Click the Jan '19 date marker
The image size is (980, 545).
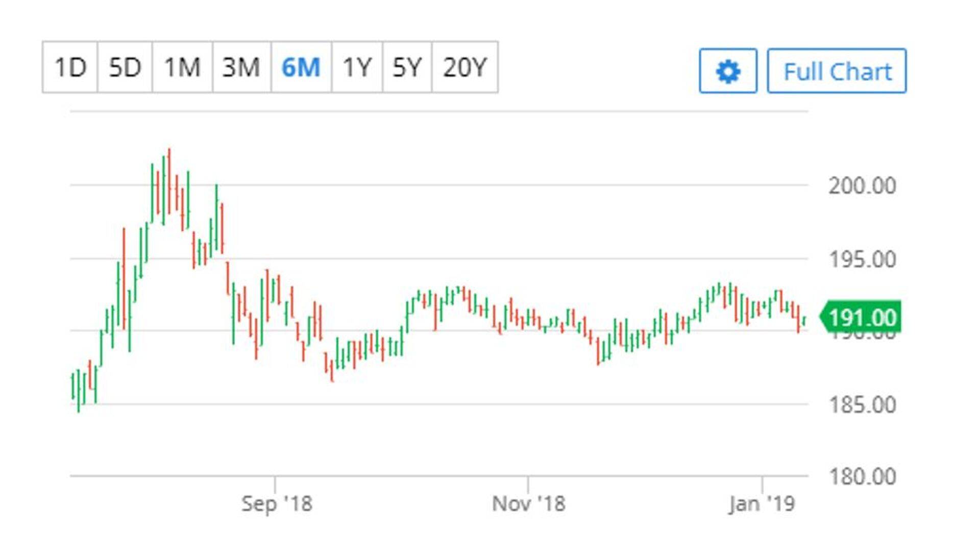762,504
